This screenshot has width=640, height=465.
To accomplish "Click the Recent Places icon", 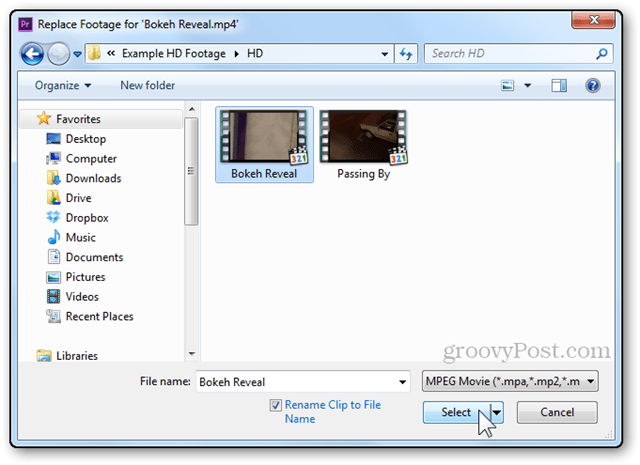I will (x=53, y=316).
